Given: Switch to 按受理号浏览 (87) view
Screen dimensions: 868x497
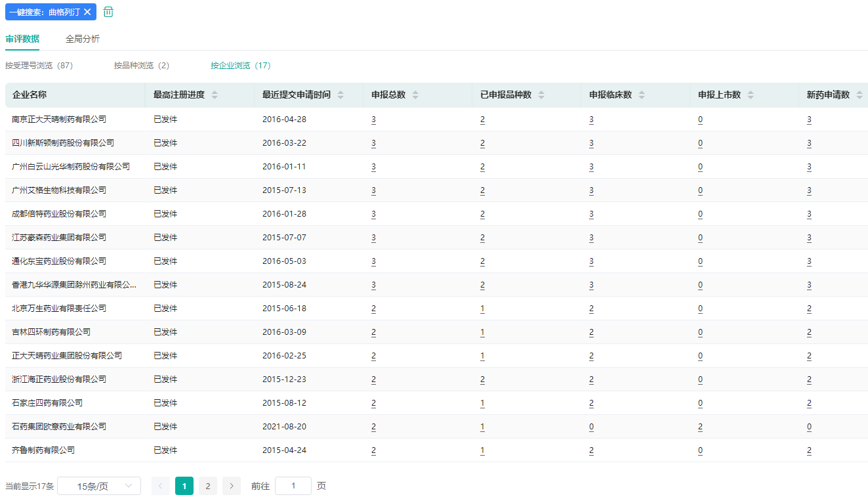Looking at the screenshot, I should coord(39,66).
